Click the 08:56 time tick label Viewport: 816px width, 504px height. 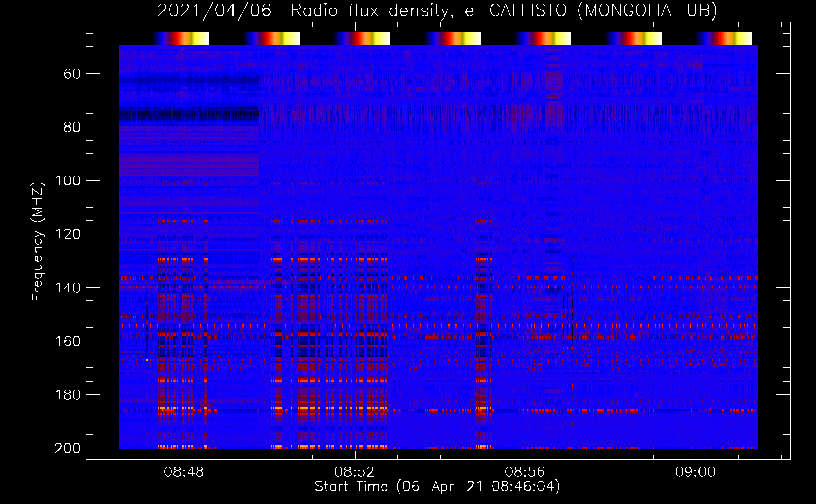[525, 472]
